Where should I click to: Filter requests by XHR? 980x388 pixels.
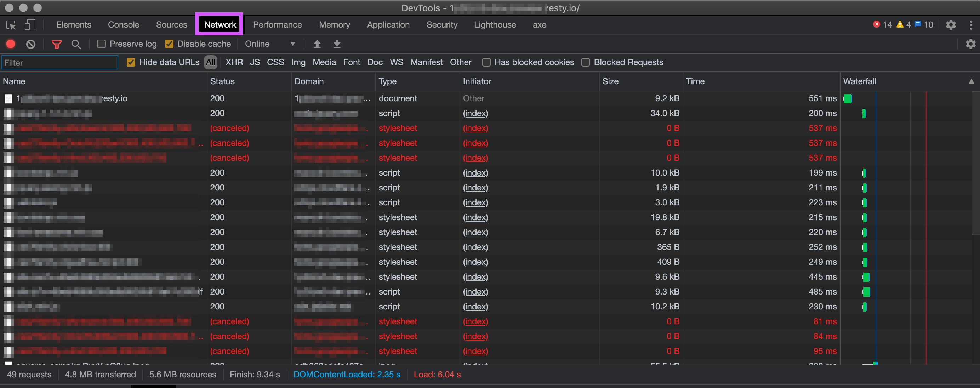click(234, 62)
